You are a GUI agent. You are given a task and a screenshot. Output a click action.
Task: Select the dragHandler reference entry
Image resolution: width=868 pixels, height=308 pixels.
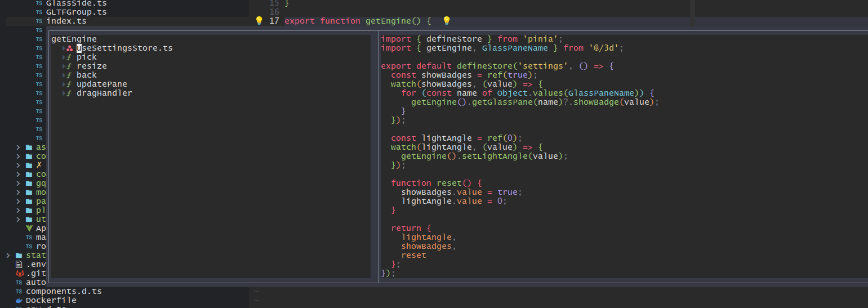tap(104, 93)
